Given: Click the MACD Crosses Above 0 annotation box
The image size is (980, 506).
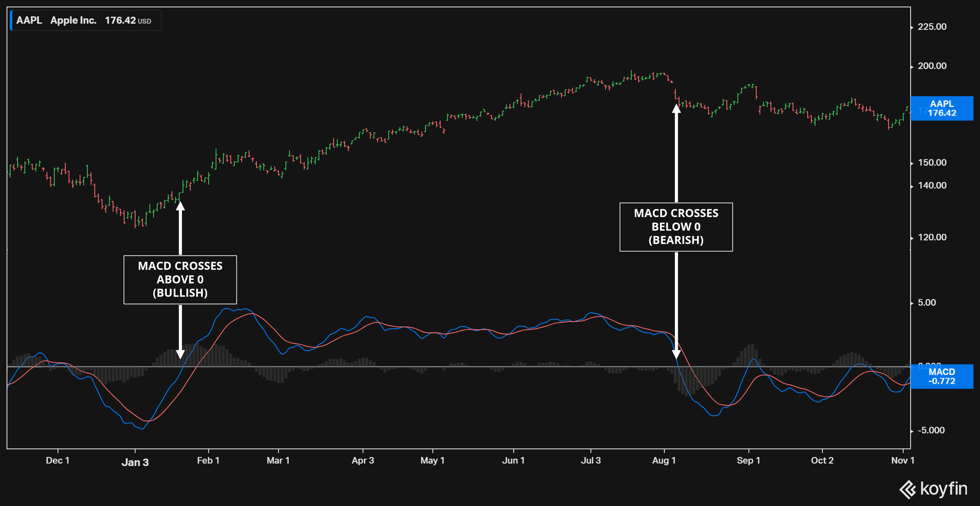Looking at the screenshot, I should coord(180,279).
